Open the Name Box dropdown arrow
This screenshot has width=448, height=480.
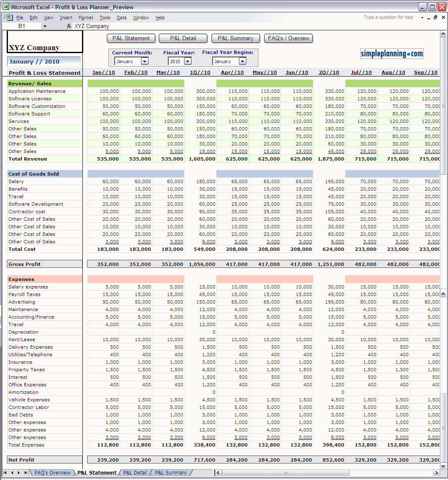(x=45, y=26)
